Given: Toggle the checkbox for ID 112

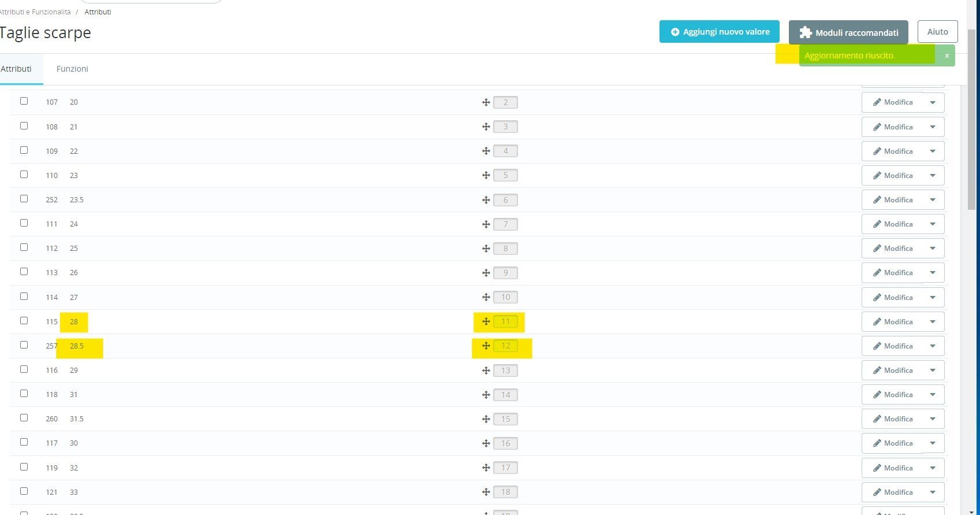Looking at the screenshot, I should 24,247.
